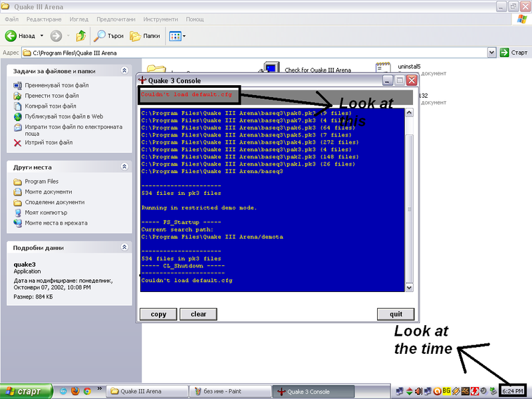Open the Views dropdown button
This screenshot has height=399, width=532.
(x=177, y=36)
